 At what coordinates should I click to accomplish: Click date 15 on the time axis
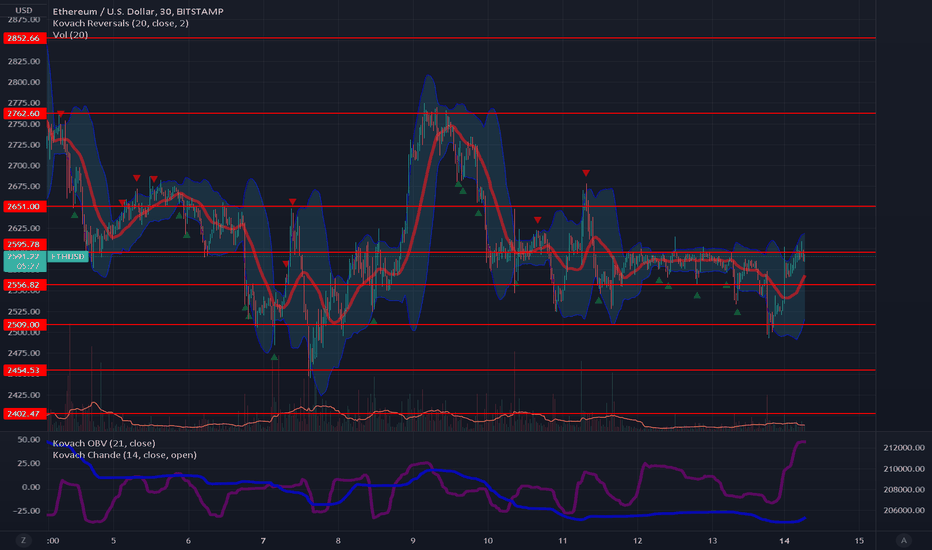(859, 540)
